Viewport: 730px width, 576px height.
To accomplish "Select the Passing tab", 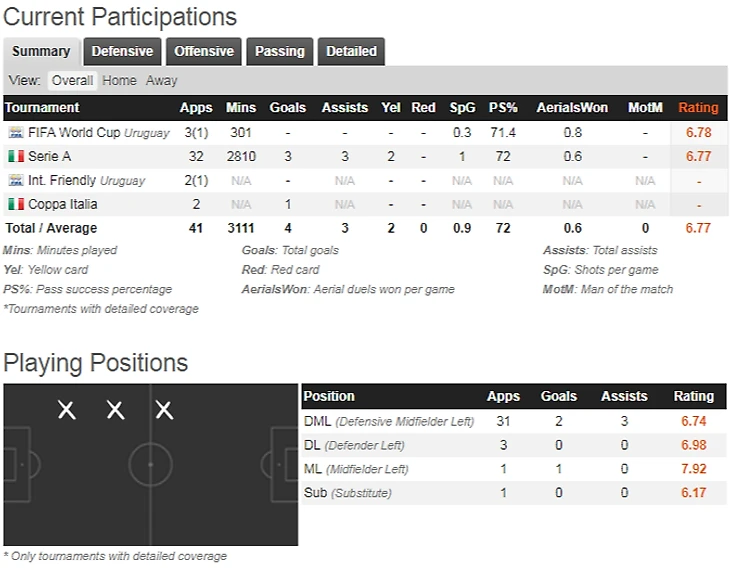I will tap(280, 51).
